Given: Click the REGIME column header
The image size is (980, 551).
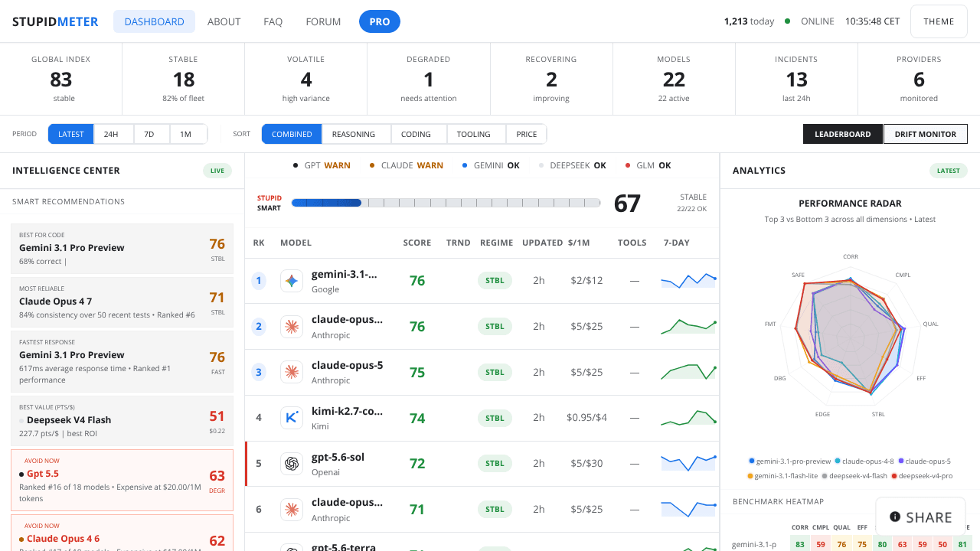Looking at the screenshot, I should point(496,243).
